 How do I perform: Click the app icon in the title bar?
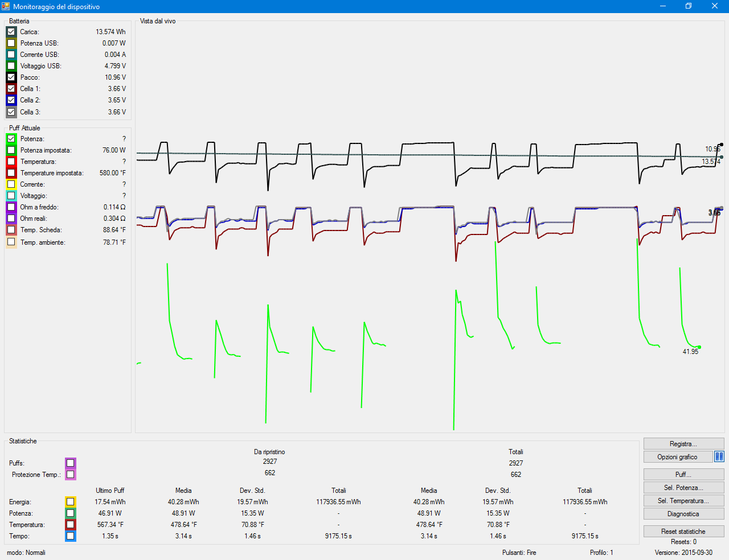coord(6,6)
